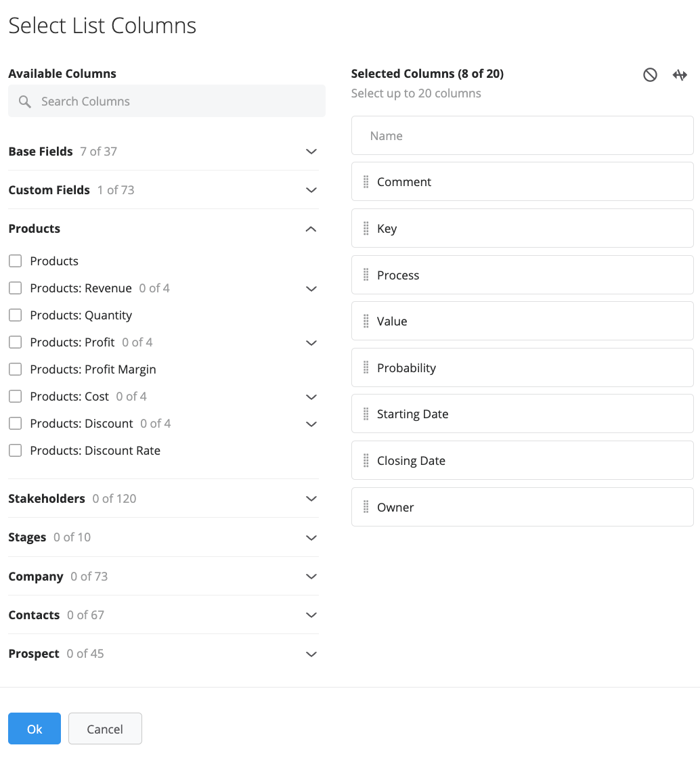Image resolution: width=700 pixels, height=762 pixels.
Task: Click the drag handle next to Owner
Action: pos(366,508)
